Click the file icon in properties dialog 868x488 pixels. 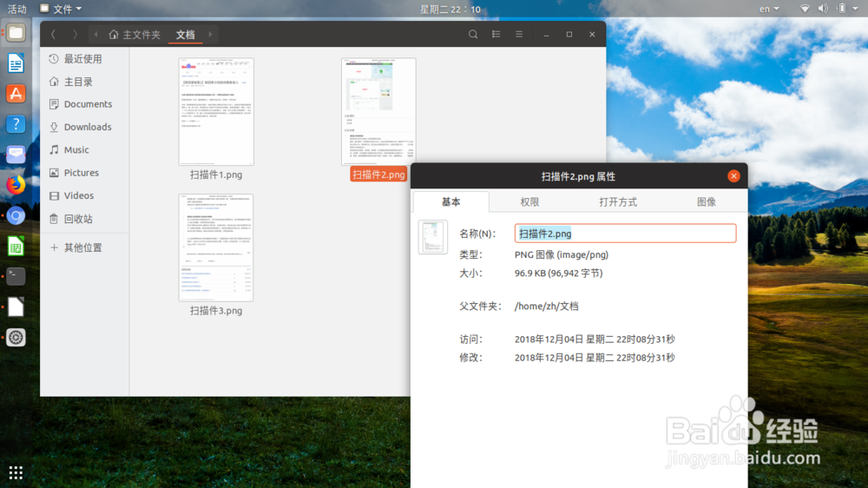coord(433,237)
